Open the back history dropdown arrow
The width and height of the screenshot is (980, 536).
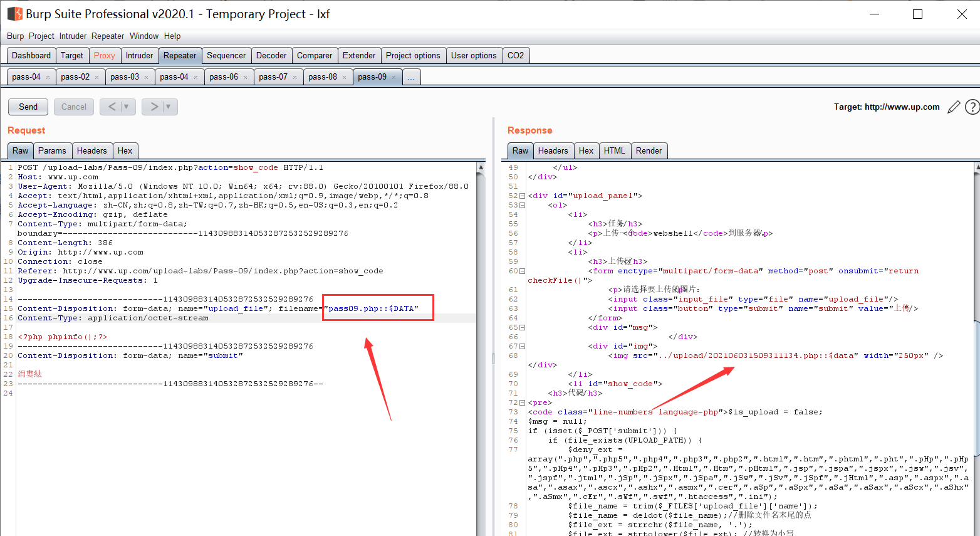pyautogui.click(x=127, y=107)
